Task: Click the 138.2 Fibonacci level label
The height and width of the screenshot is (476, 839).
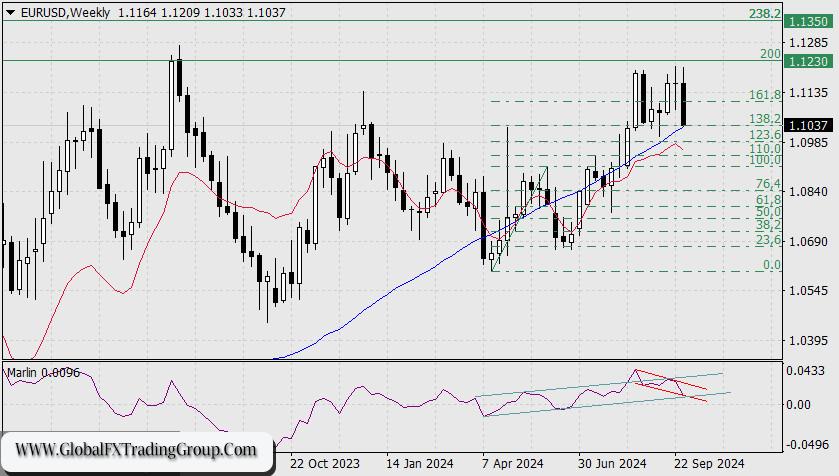Action: pyautogui.click(x=765, y=119)
